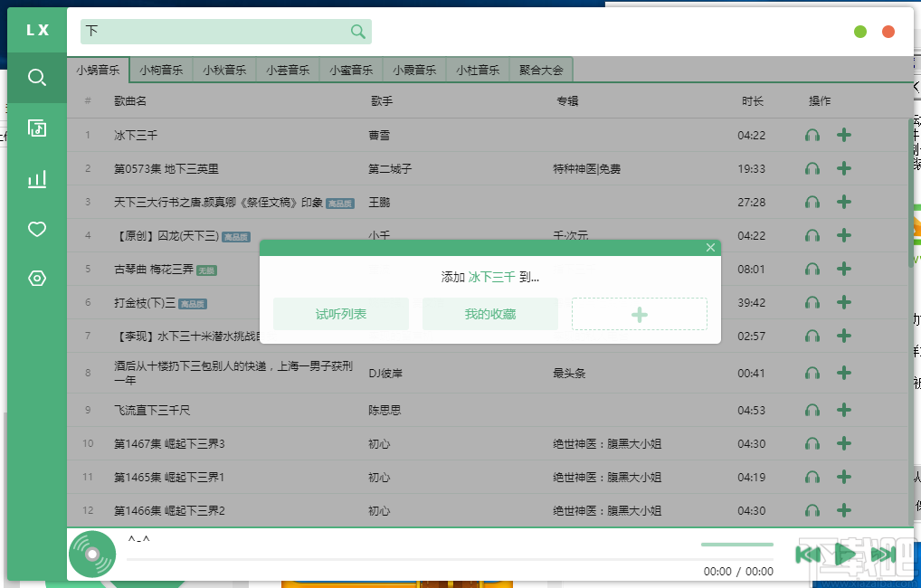The height and width of the screenshot is (588, 921).
Task: Open settings via the gear sidebar icon
Action: (x=36, y=279)
